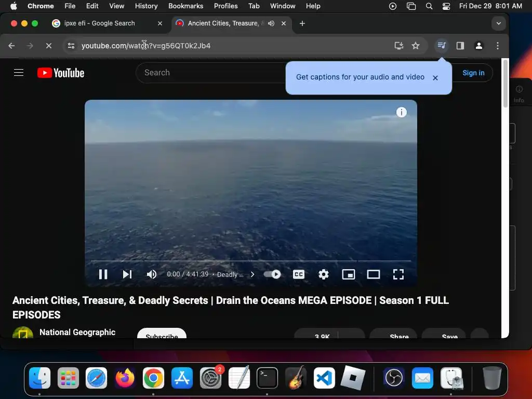Open Finder from the Dock
This screenshot has width=532, height=399.
coord(39,378)
